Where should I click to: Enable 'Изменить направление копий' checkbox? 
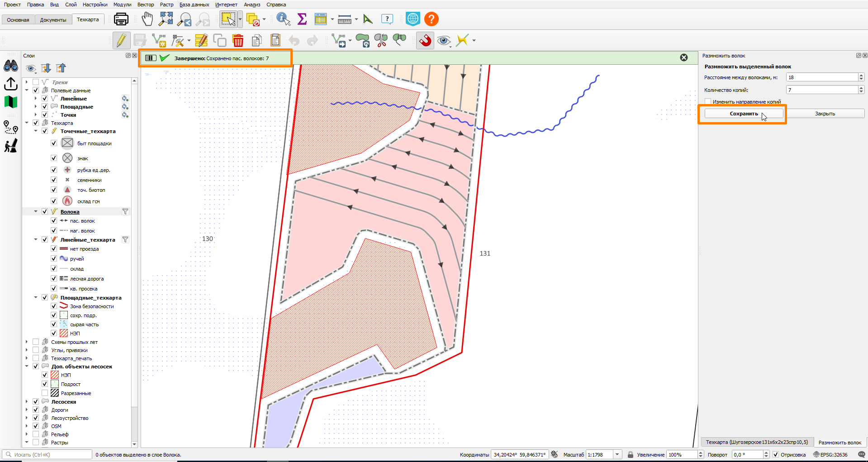coord(708,102)
